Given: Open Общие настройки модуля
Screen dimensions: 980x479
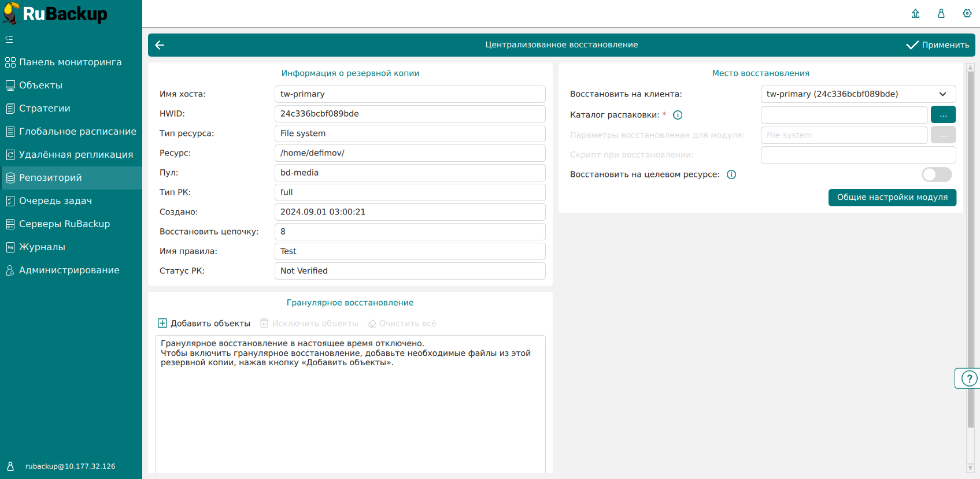Looking at the screenshot, I should pyautogui.click(x=892, y=198).
